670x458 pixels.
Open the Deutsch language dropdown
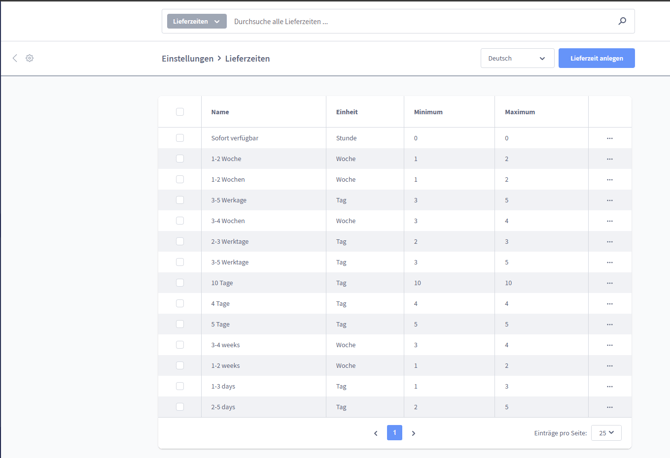point(517,58)
